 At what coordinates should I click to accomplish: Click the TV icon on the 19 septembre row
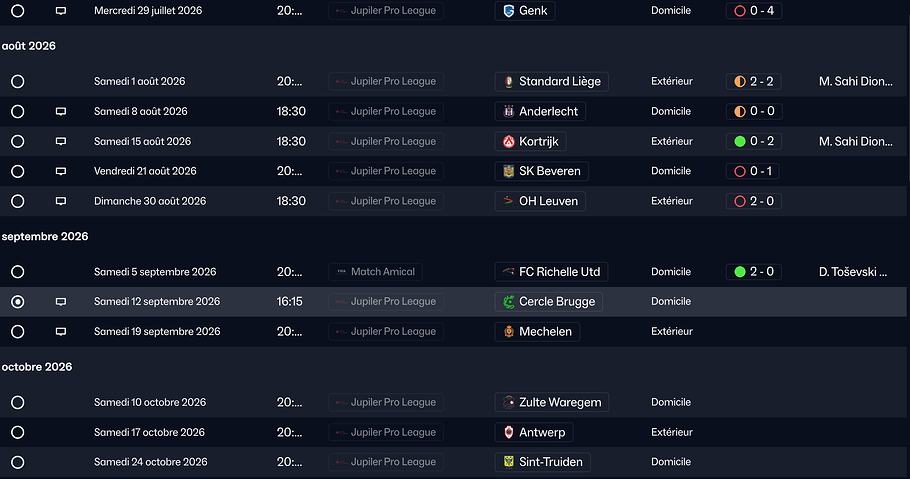[x=61, y=331]
